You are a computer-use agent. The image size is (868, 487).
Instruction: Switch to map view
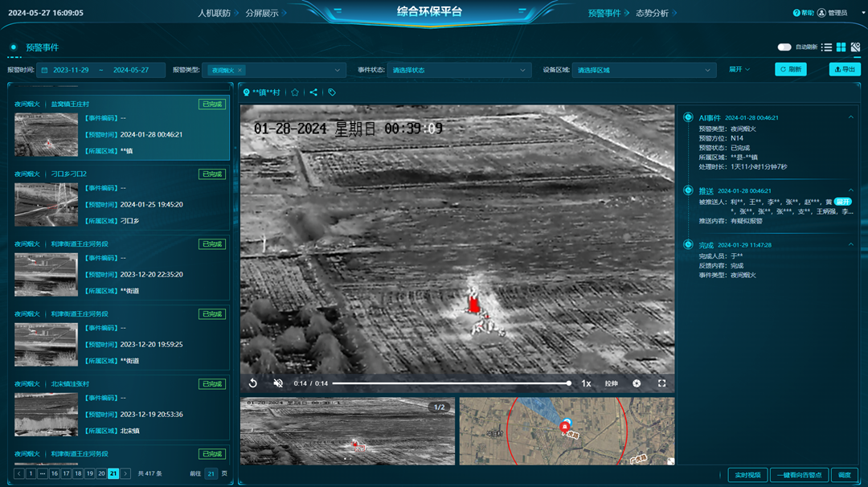pos(855,47)
